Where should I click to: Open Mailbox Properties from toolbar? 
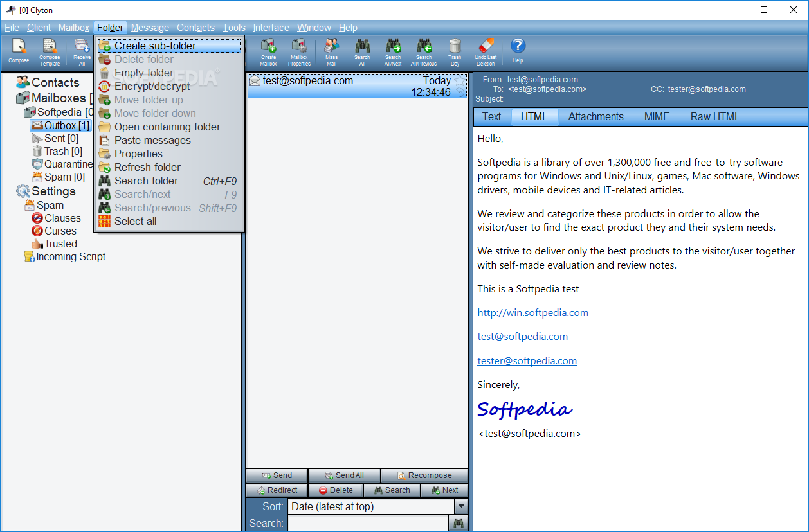(x=299, y=51)
